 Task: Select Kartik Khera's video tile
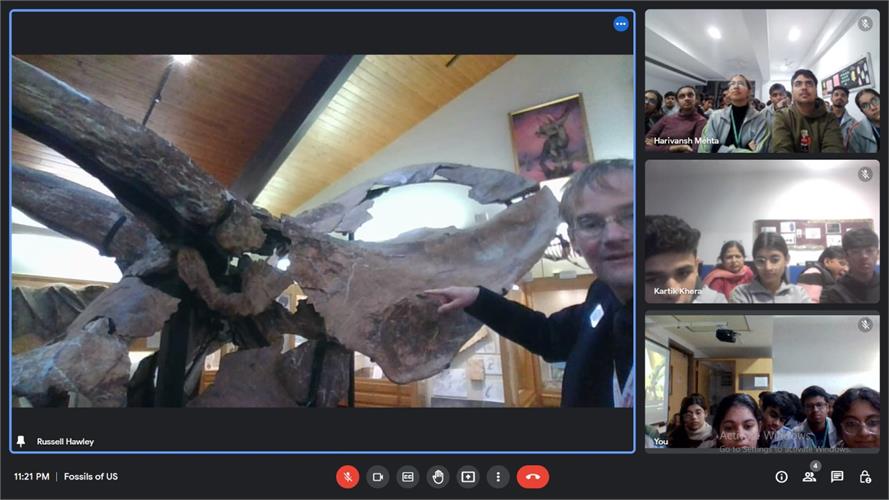tap(762, 231)
